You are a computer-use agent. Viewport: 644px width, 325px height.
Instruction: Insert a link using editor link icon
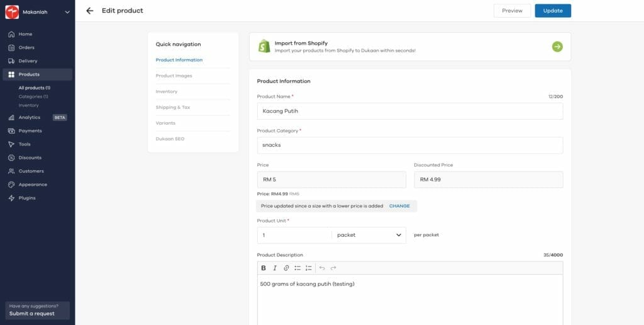286,268
